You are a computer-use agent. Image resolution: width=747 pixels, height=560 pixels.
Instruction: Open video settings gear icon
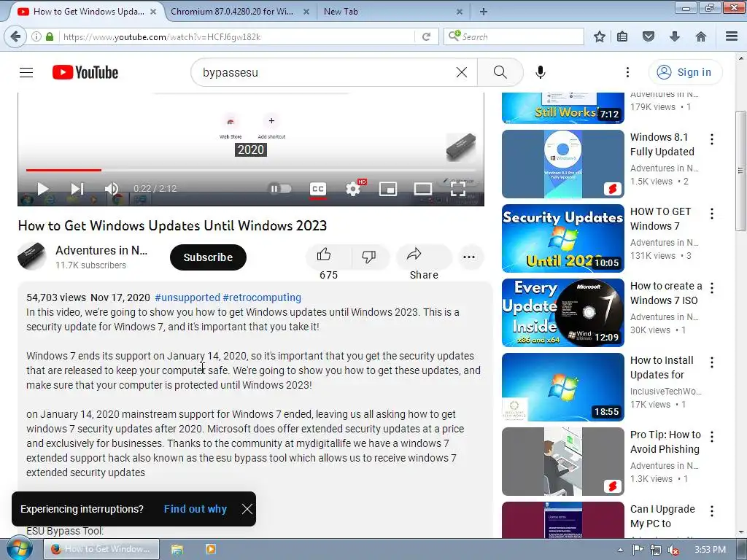click(x=353, y=189)
